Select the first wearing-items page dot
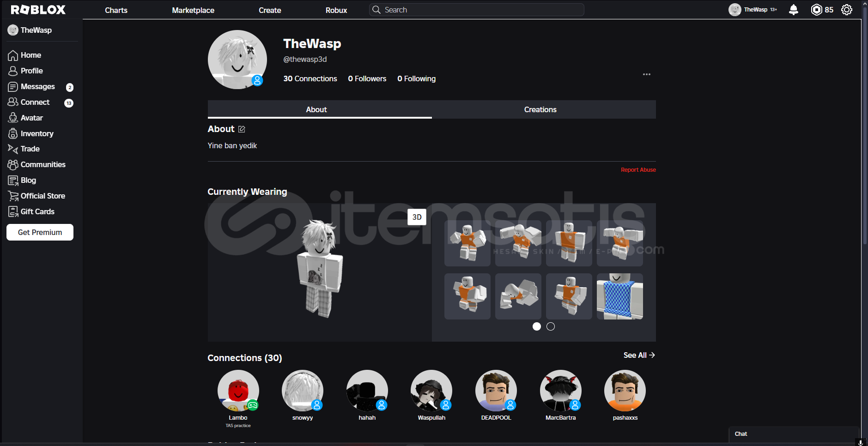The width and height of the screenshot is (868, 446). (537, 326)
